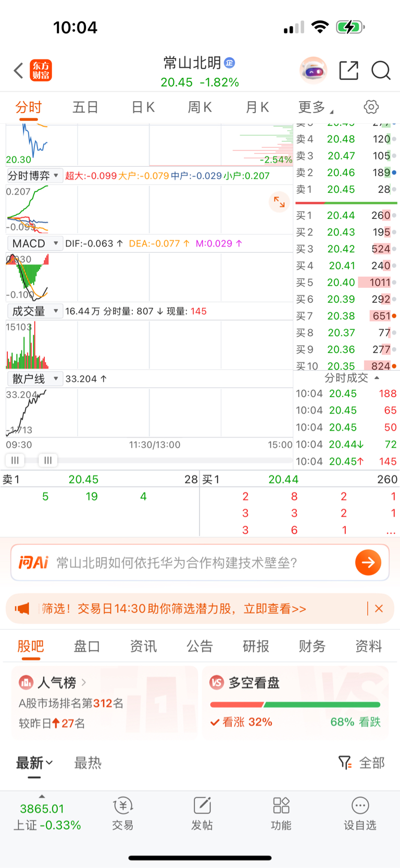400x868 pixels.
Task: Open 散户线 indicator dropdown
Action: click(x=34, y=379)
